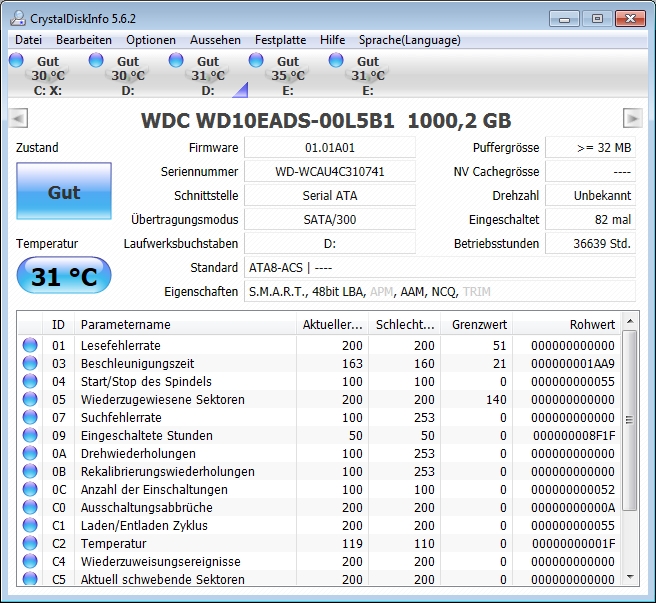Click status orb for Rekalibrierungswiederholungen
The height and width of the screenshot is (603, 656).
(30, 471)
